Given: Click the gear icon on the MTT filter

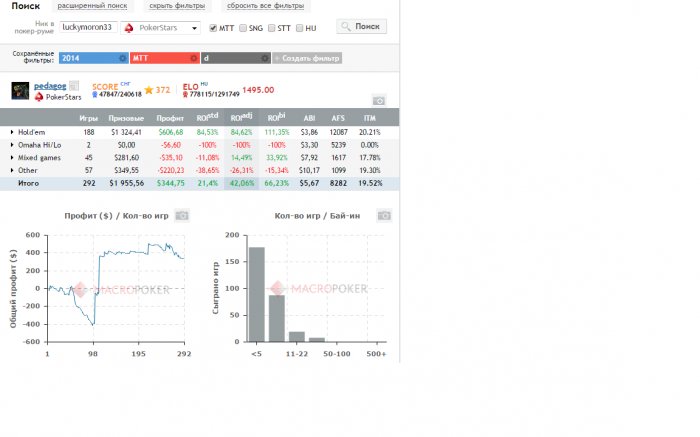Looking at the screenshot, I should (x=193, y=58).
